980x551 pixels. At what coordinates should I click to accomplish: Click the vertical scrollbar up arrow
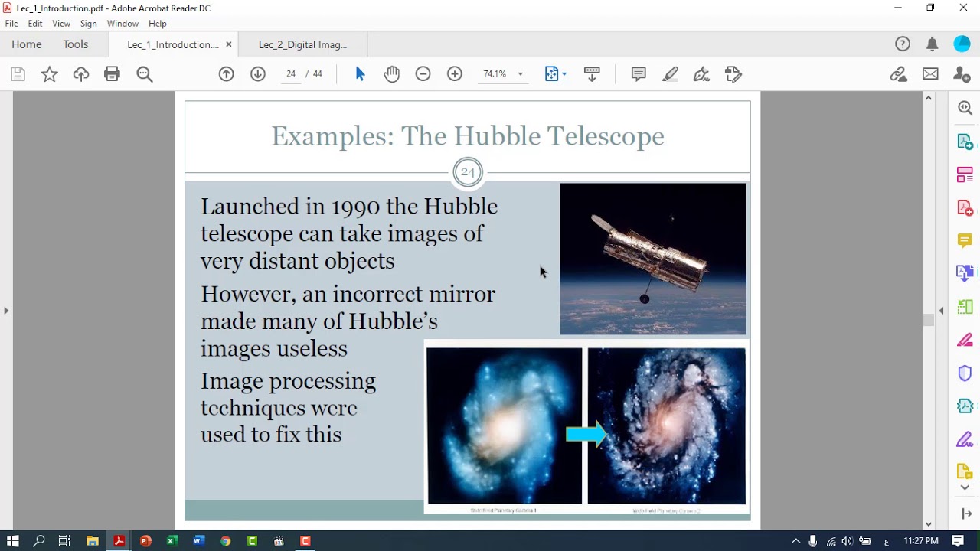coord(929,98)
